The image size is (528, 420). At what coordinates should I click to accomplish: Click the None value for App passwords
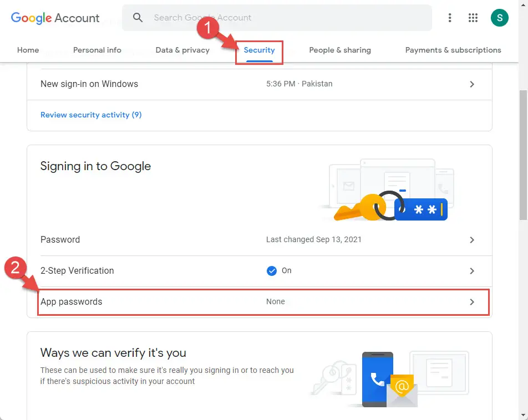point(276,301)
